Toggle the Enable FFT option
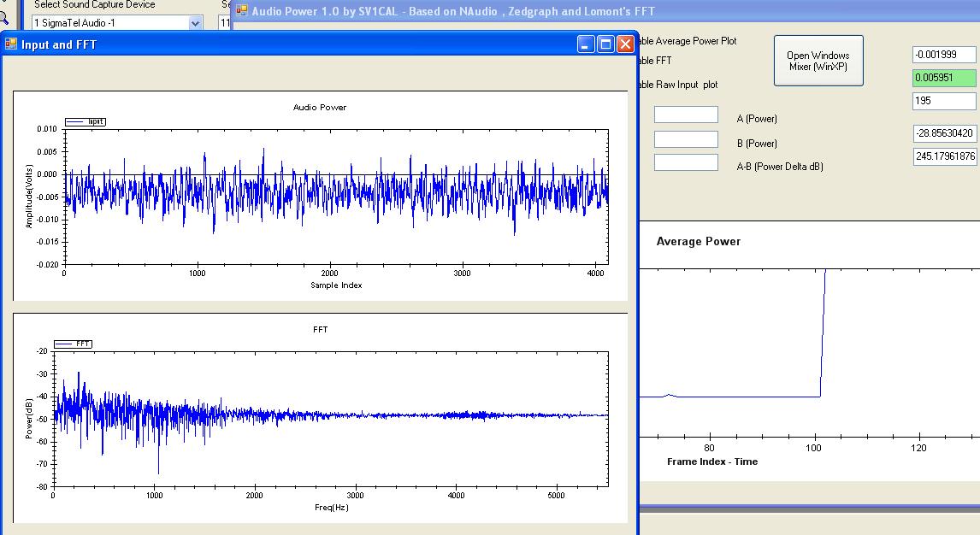 click(x=655, y=61)
